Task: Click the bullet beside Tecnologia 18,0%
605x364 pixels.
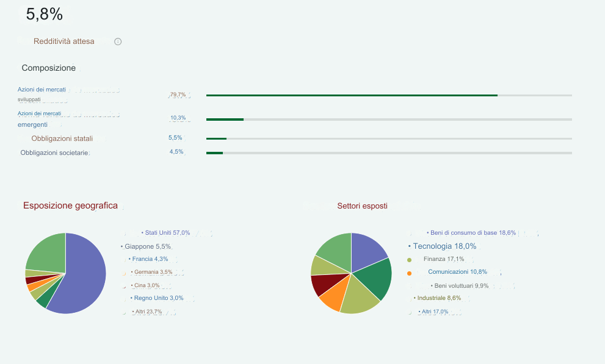Action: point(408,246)
